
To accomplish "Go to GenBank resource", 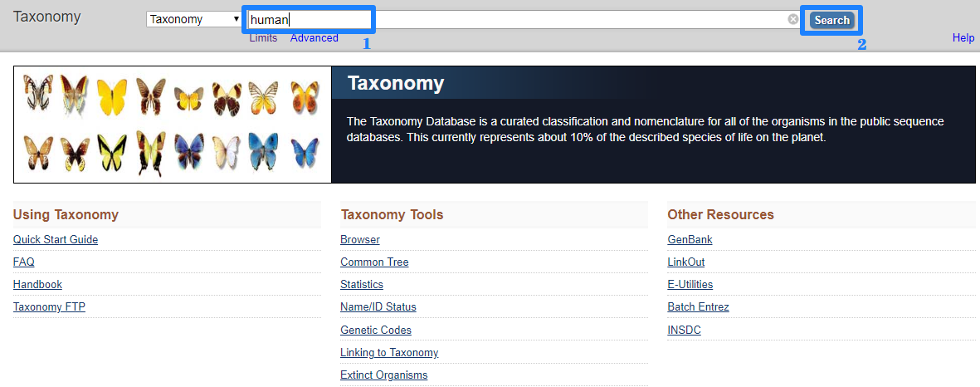I will [690, 239].
